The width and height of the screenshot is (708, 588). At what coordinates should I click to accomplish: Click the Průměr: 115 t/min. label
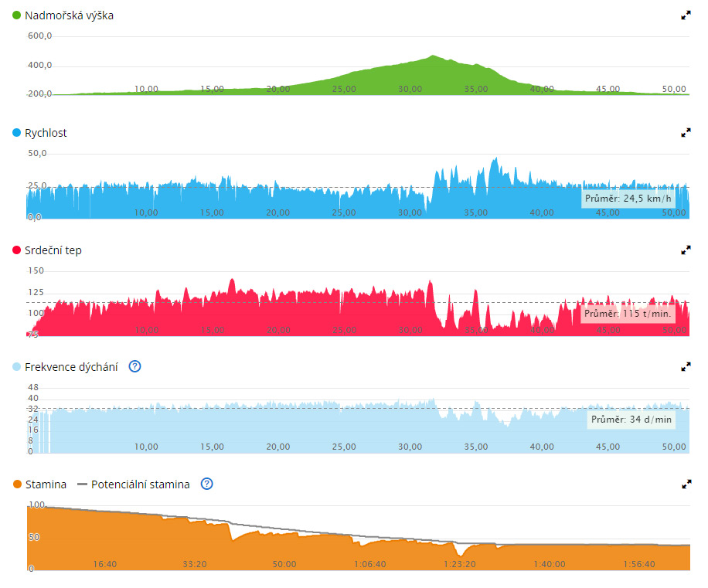coord(628,314)
